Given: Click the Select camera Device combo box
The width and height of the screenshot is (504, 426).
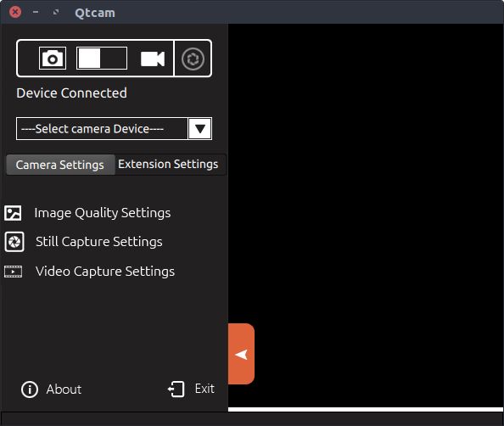Looking at the screenshot, I should (114, 129).
